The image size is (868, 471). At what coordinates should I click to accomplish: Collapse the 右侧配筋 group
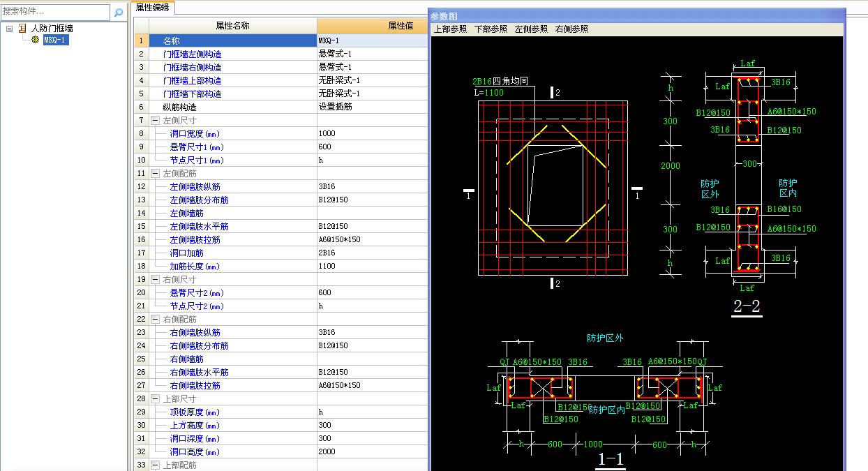(155, 320)
